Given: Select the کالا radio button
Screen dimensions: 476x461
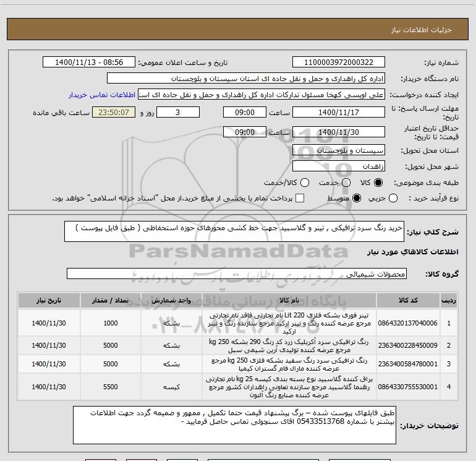Looking at the screenshot, I should [x=378, y=183].
